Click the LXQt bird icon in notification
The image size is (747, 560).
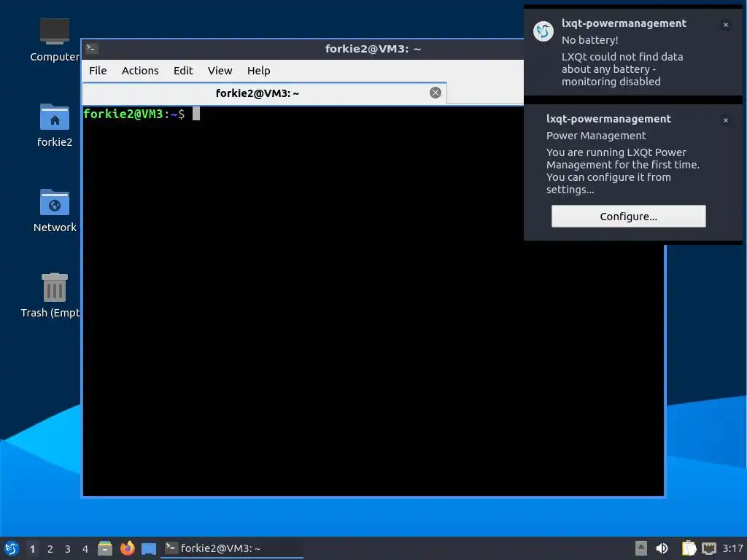point(543,31)
